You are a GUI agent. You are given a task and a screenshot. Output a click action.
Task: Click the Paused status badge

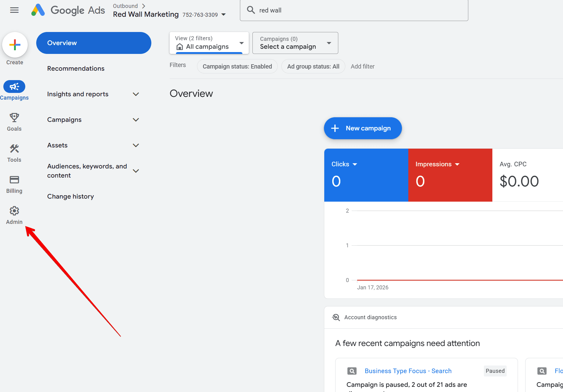point(495,371)
